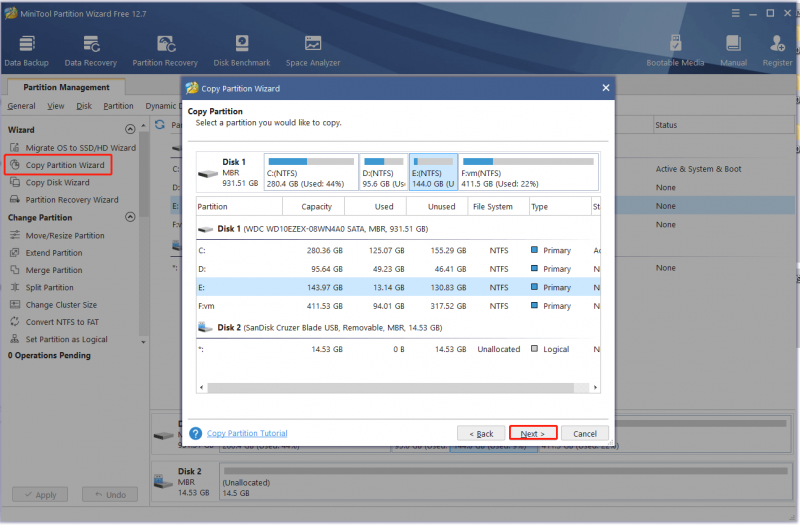Open the hamburger menu in title bar

point(735,13)
